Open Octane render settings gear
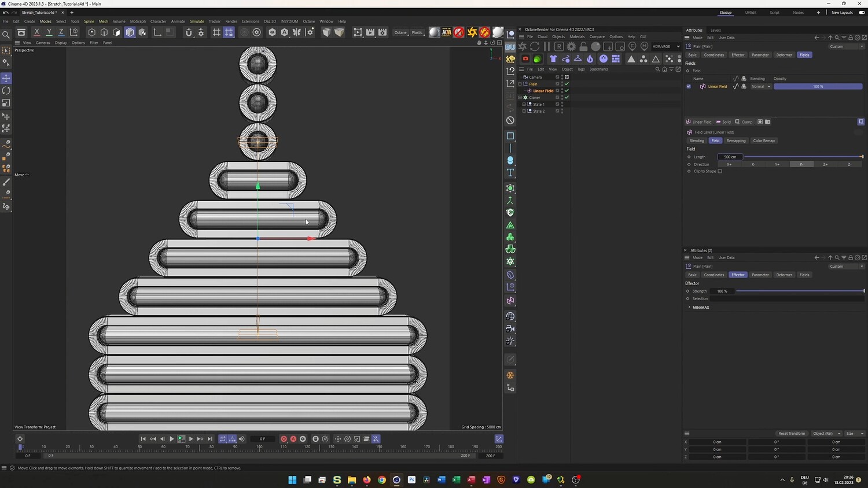 pyautogui.click(x=571, y=46)
